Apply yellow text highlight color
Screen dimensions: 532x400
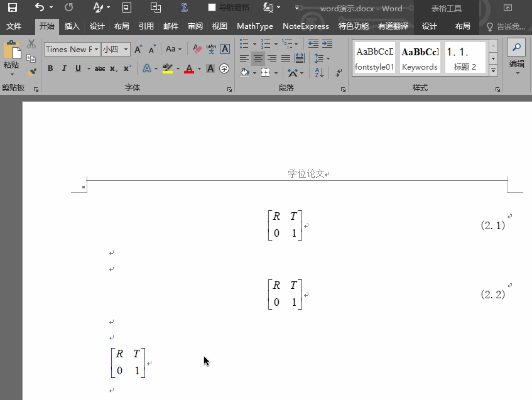pos(168,68)
